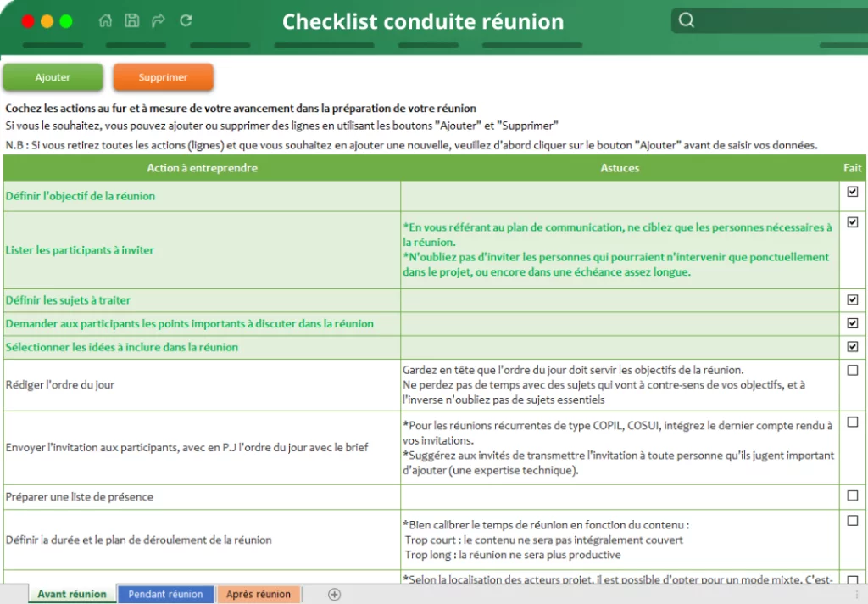Click the "N.B : Si vous retirez" note
868x604 pixels.
(x=411, y=145)
